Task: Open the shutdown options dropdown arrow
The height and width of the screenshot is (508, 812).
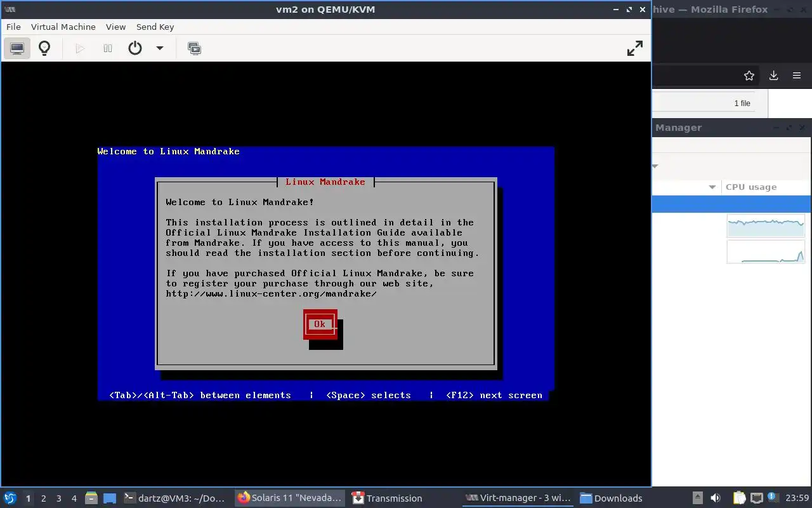Action: (160, 48)
